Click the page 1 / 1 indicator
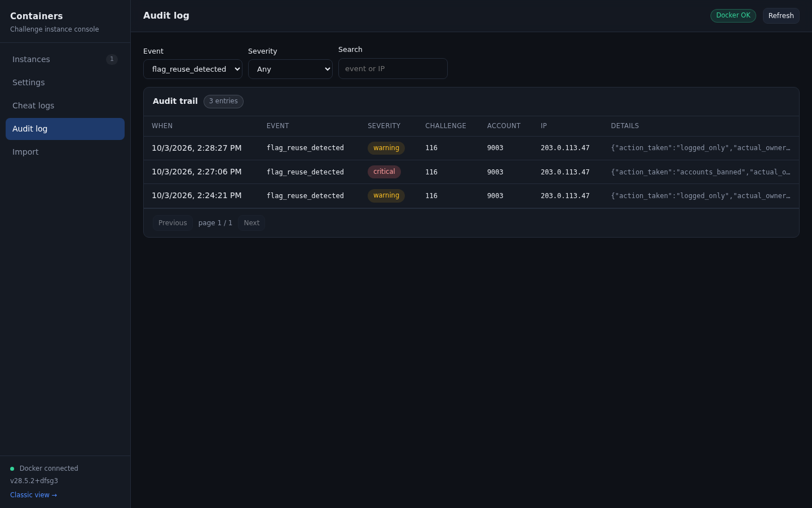This screenshot has width=812, height=508. click(215, 223)
